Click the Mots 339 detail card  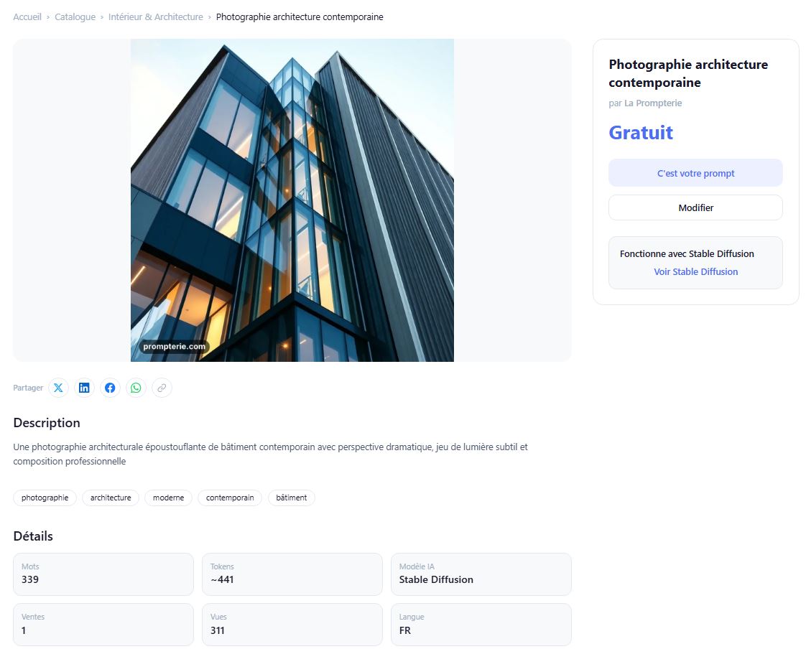103,574
